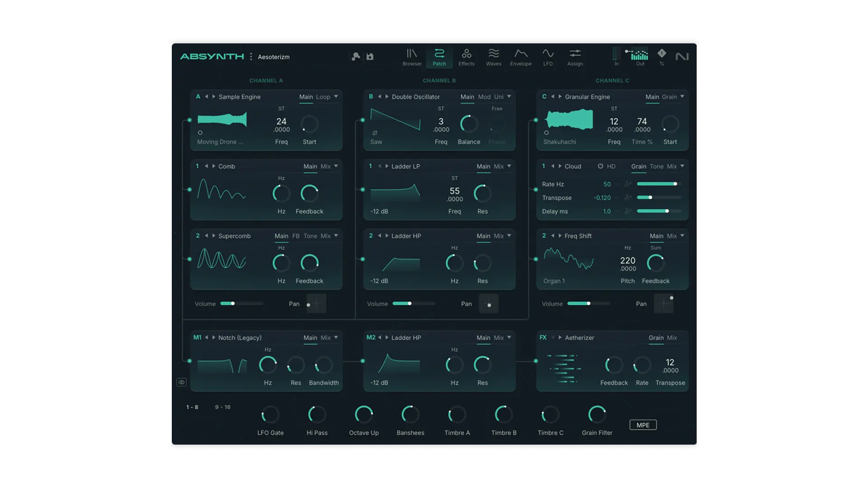The image size is (868, 488).
Task: Switch to the Effects view
Action: pyautogui.click(x=467, y=57)
